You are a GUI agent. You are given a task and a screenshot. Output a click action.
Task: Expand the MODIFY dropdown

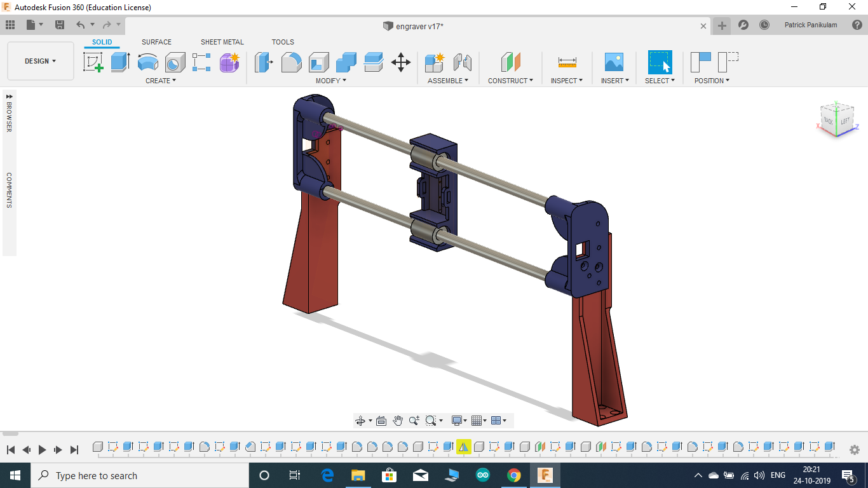point(330,80)
